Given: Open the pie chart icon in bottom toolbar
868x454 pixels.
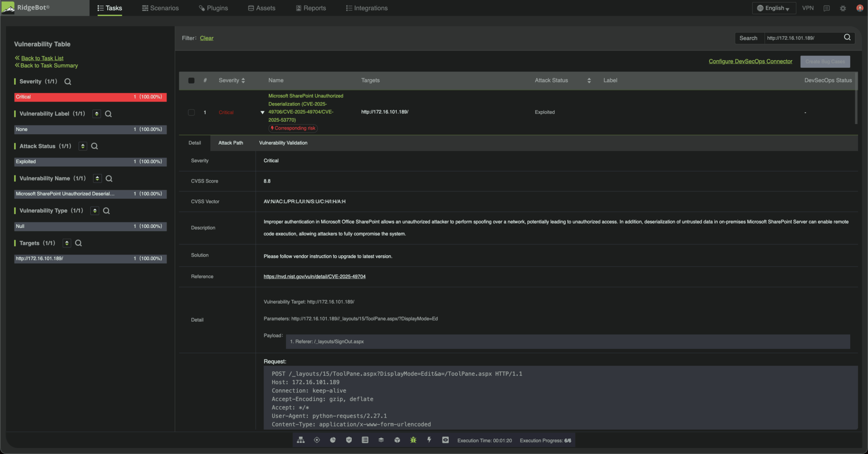Looking at the screenshot, I should (333, 440).
